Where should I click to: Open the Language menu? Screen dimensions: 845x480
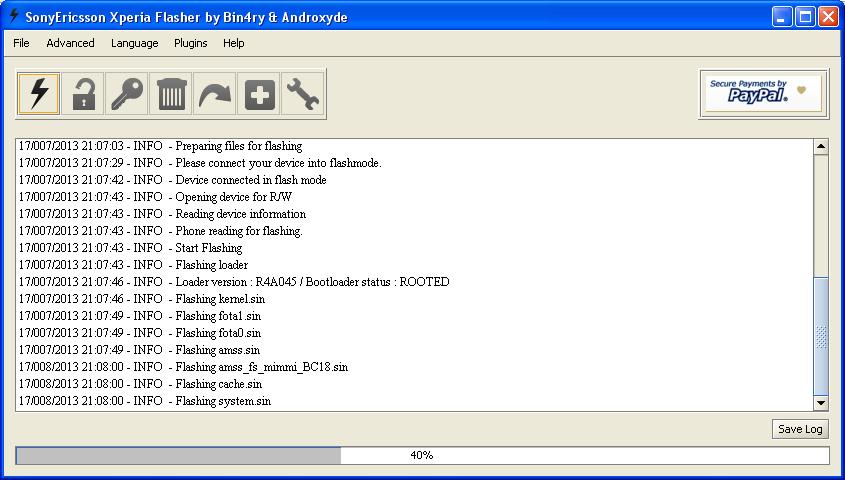(x=134, y=43)
